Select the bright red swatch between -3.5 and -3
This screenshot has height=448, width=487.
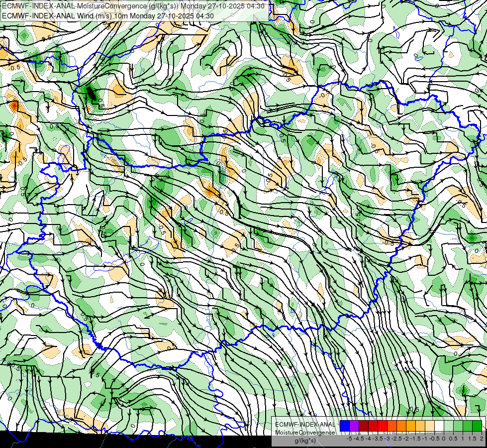pyautogui.click(x=383, y=426)
